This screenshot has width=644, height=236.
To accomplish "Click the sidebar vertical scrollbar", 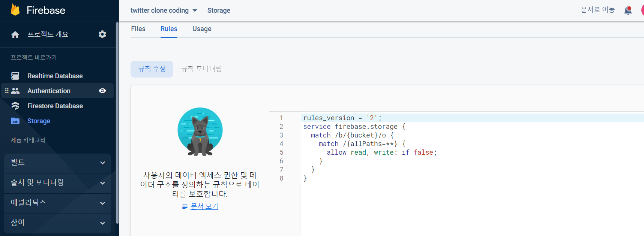I will click(x=117, y=123).
